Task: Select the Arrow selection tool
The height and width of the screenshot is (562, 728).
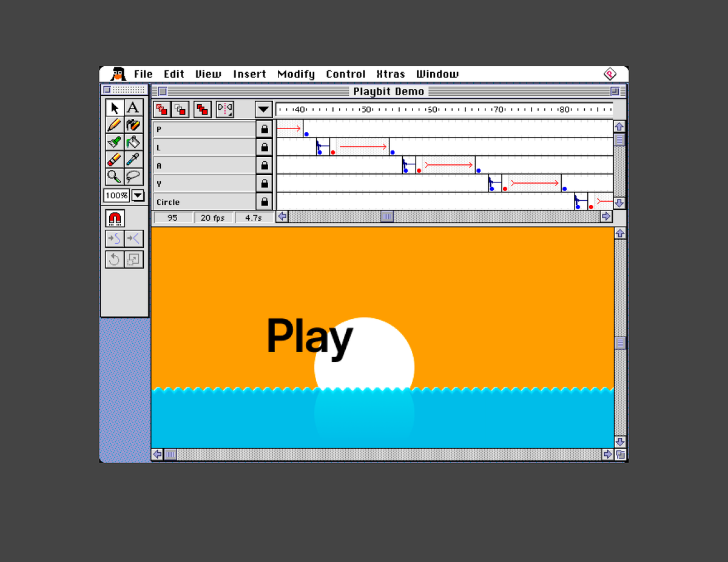Action: point(115,108)
